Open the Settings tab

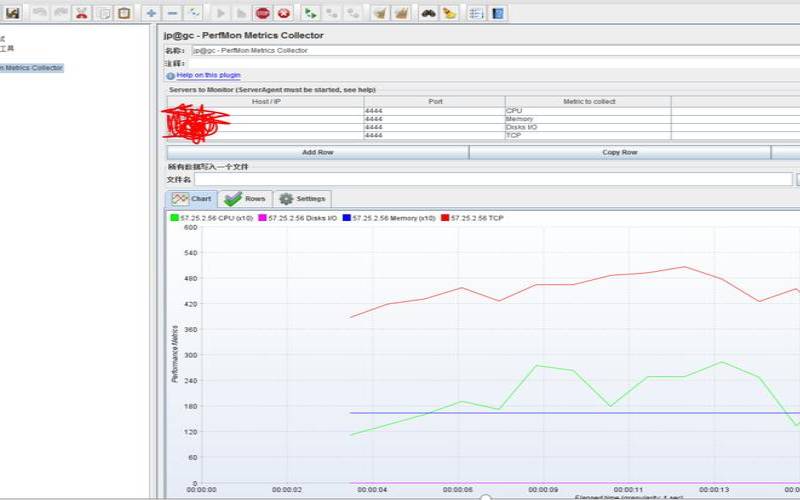(303, 199)
